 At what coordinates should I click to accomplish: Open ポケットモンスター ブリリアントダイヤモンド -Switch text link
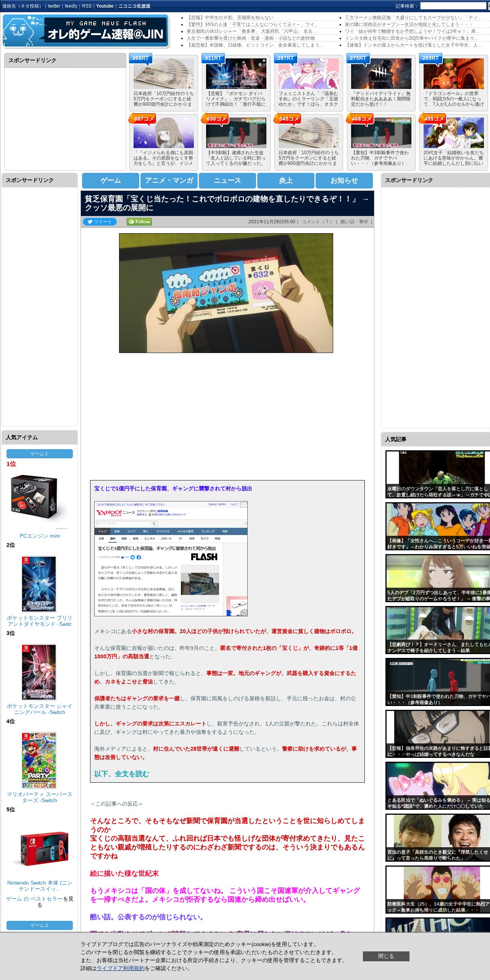click(x=39, y=621)
